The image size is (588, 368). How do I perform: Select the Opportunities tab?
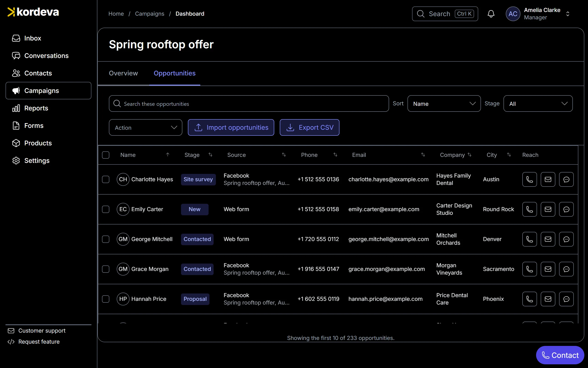click(175, 73)
